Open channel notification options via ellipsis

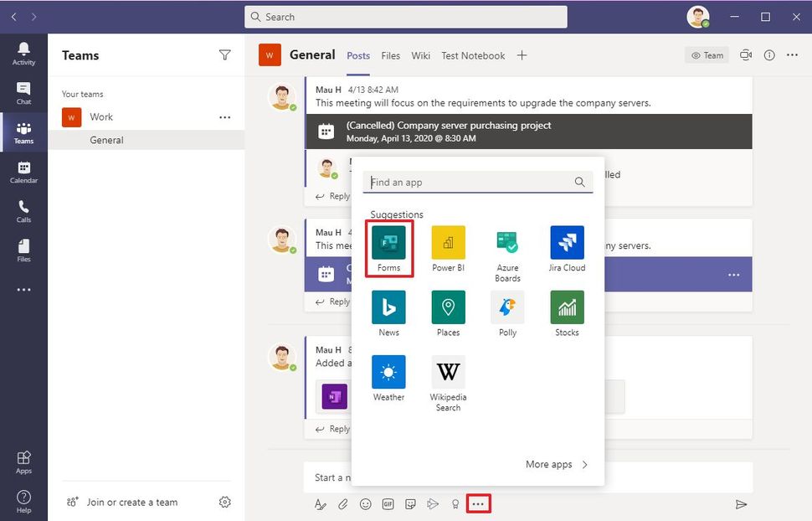tap(792, 54)
